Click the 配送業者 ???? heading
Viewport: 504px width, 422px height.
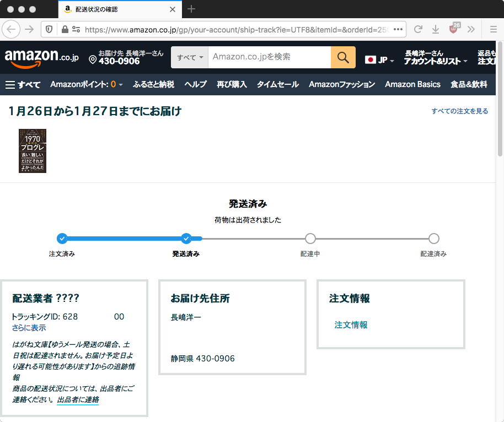46,299
